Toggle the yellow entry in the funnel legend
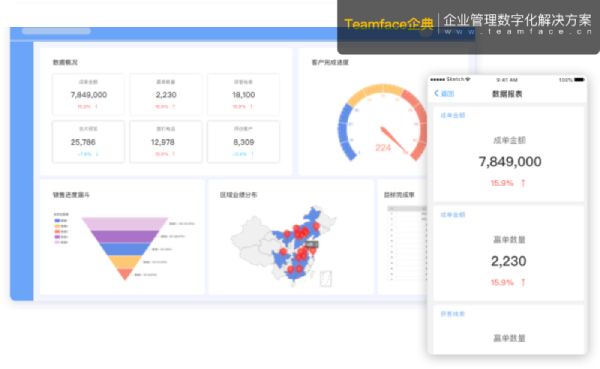 tap(61, 226)
